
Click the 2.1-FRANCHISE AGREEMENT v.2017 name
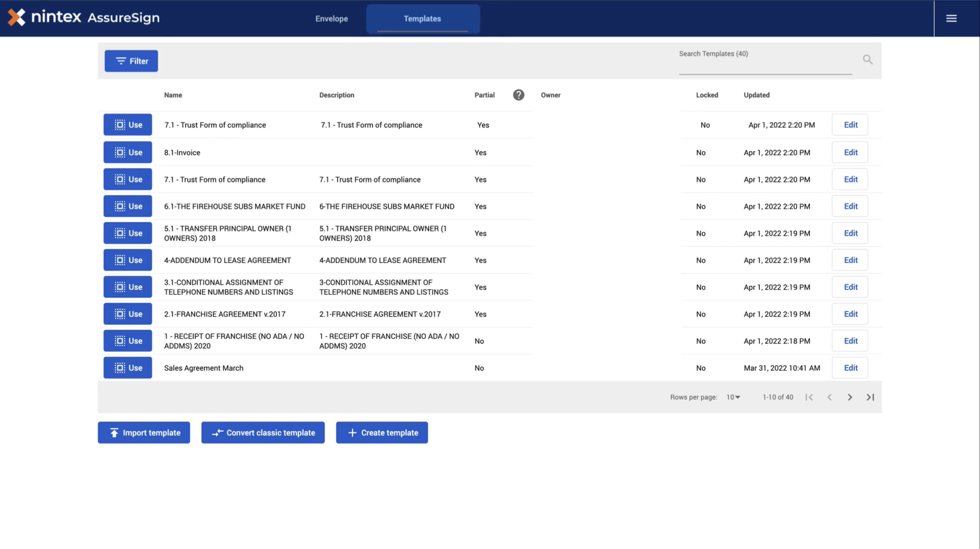(225, 314)
